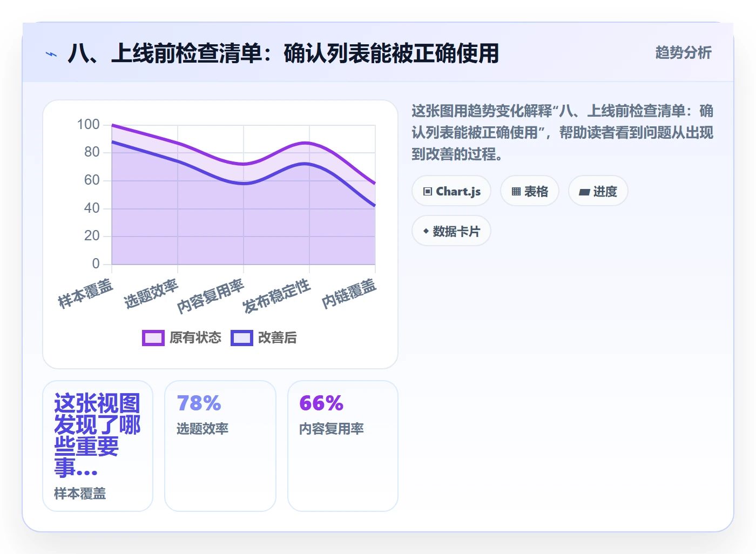
Task: Click the 内容复用率 axis label
Action: click(x=211, y=296)
